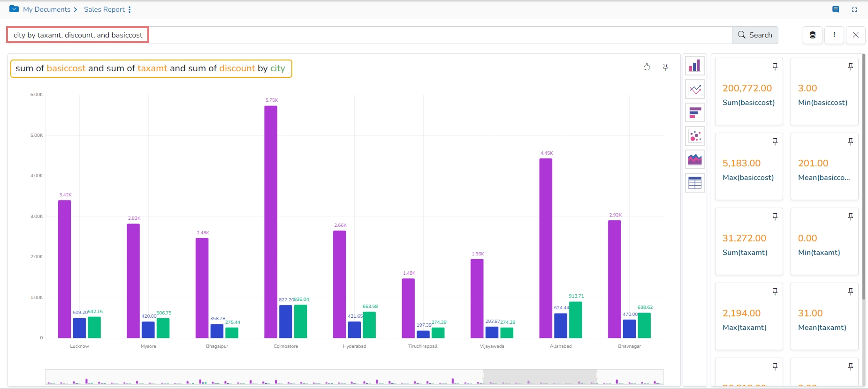Open the Sales Report options menu
Viewport: 868px width, 389px height.
click(129, 9)
